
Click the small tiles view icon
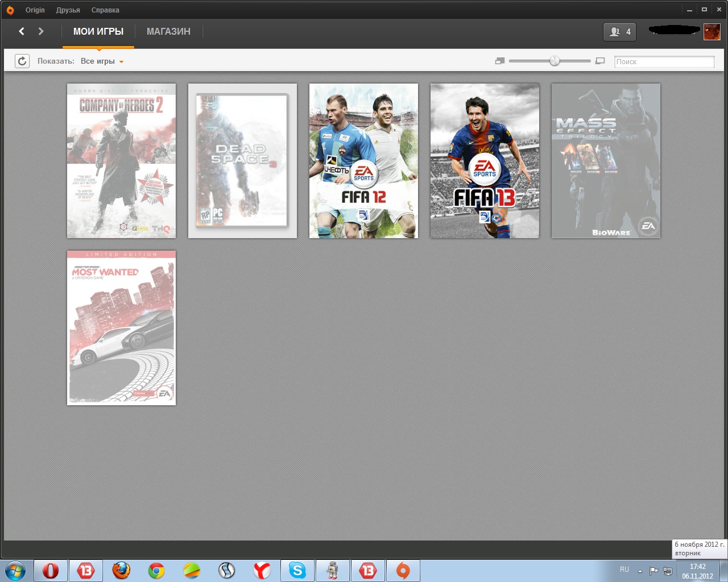[500, 61]
